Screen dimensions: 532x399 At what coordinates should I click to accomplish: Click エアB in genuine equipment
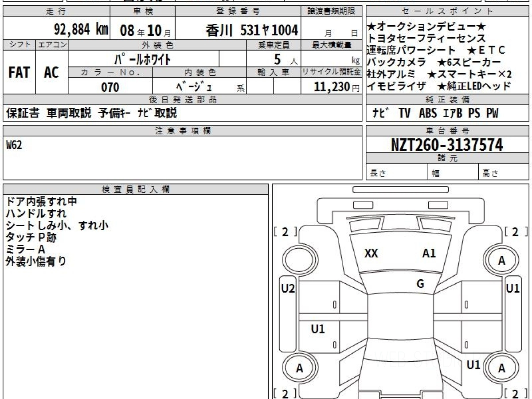click(453, 113)
